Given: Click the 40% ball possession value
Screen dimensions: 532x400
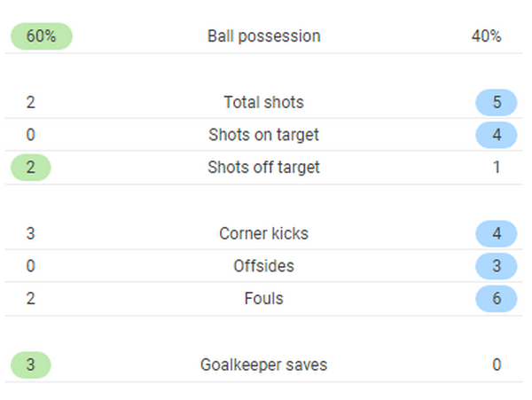Looking at the screenshot, I should (487, 36).
